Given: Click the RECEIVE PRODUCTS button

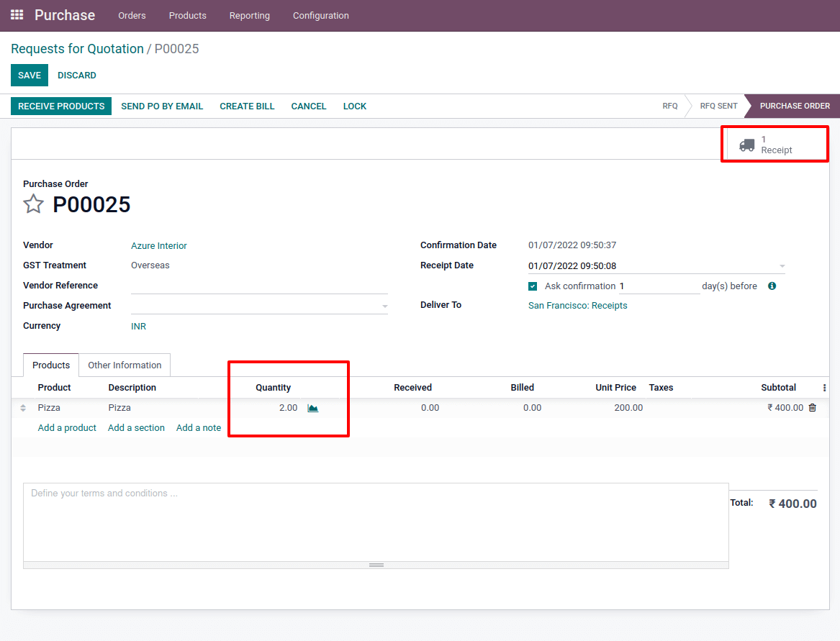Looking at the screenshot, I should pyautogui.click(x=61, y=106).
